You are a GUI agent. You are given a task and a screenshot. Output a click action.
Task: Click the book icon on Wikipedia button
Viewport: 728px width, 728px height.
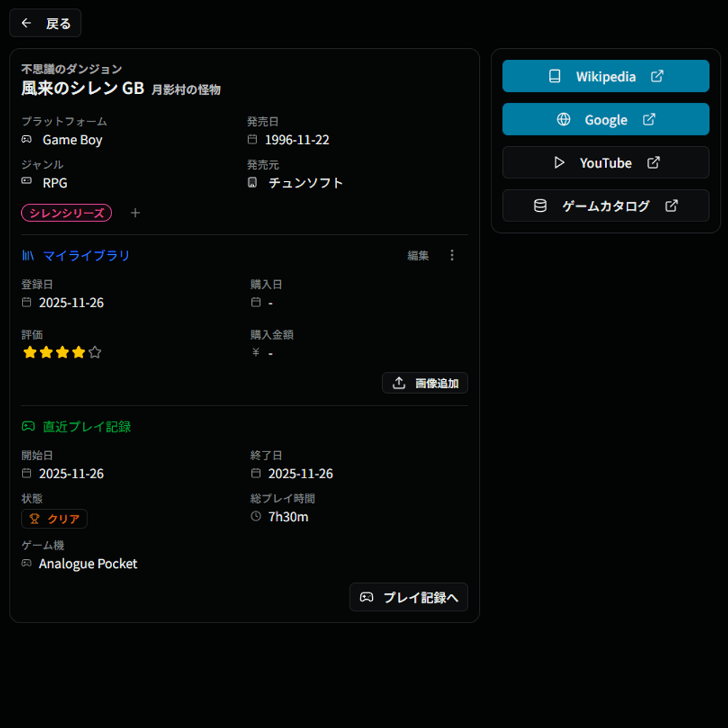[554, 76]
